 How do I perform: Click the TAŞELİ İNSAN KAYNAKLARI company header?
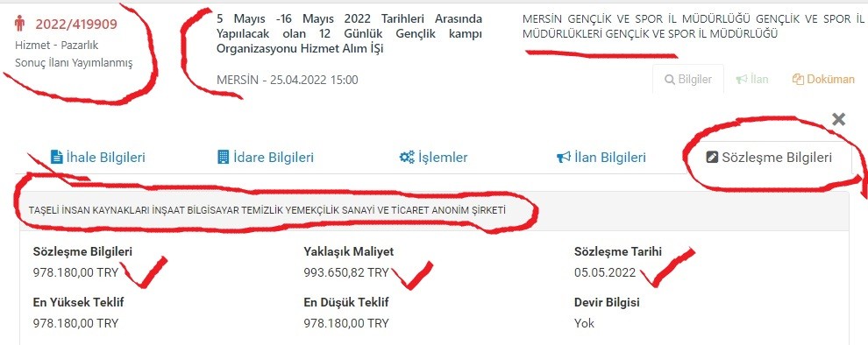click(267, 211)
